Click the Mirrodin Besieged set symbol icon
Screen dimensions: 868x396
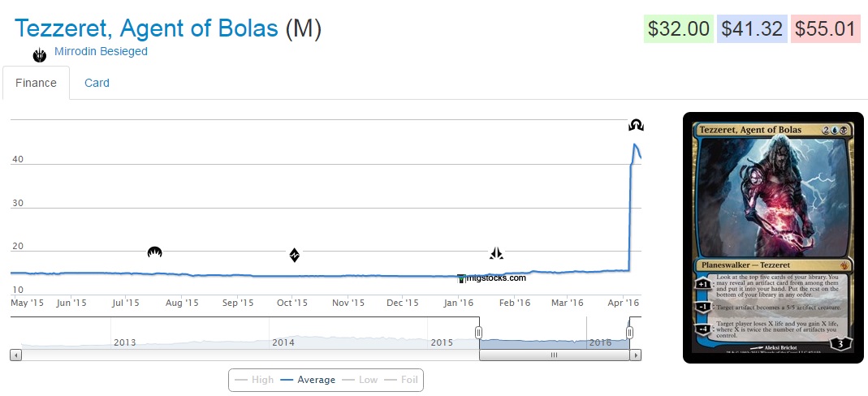pos(39,54)
